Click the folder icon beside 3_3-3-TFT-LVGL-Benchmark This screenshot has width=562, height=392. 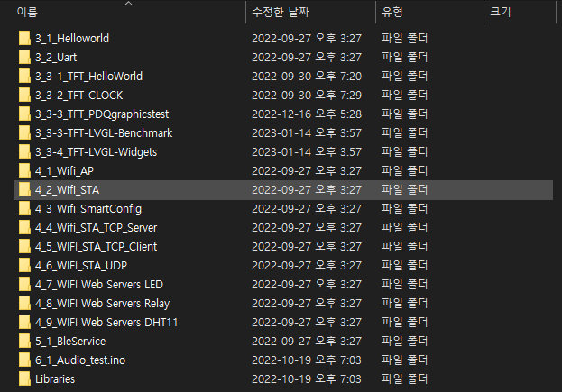(24, 133)
